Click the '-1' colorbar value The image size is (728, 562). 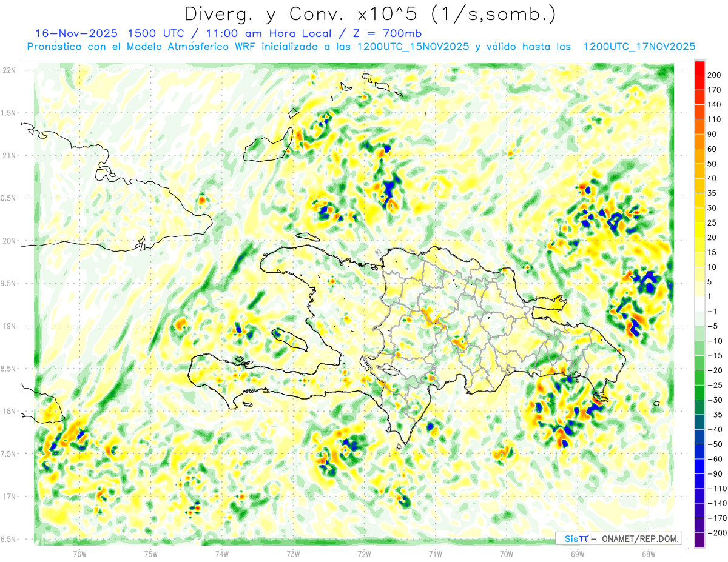tap(712, 312)
